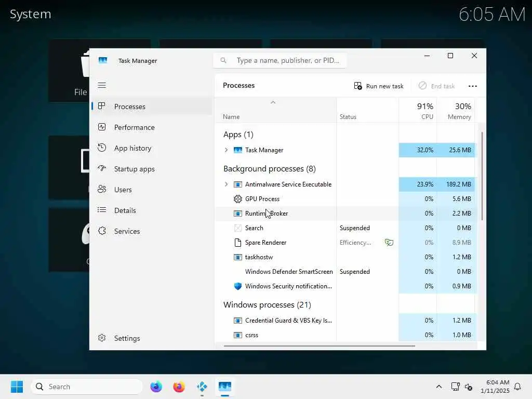
Task: Show hidden system tray icons
Action: (438, 387)
